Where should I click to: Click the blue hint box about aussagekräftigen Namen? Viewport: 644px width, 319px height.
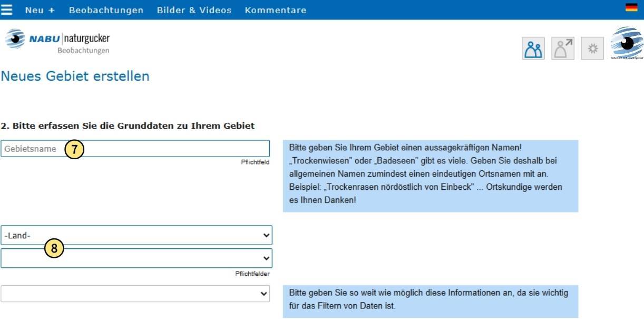pyautogui.click(x=431, y=176)
